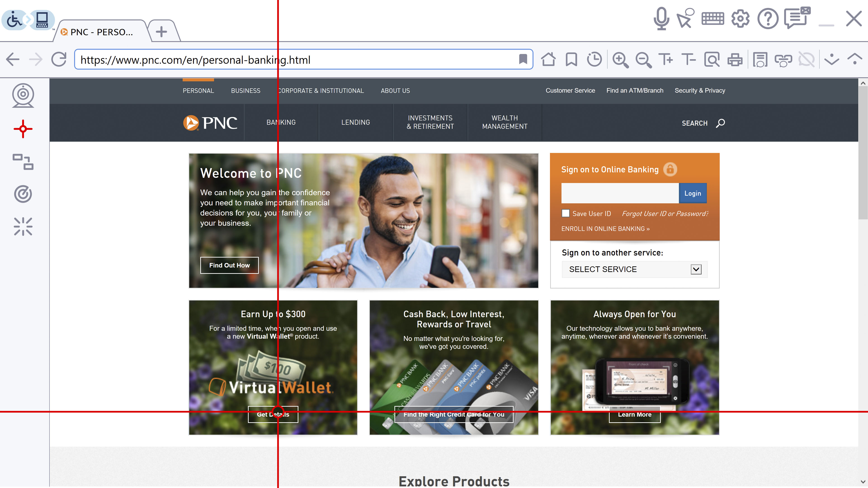The image size is (868, 488).
Task: Select the radiating lines sidebar tool
Action: (x=23, y=226)
